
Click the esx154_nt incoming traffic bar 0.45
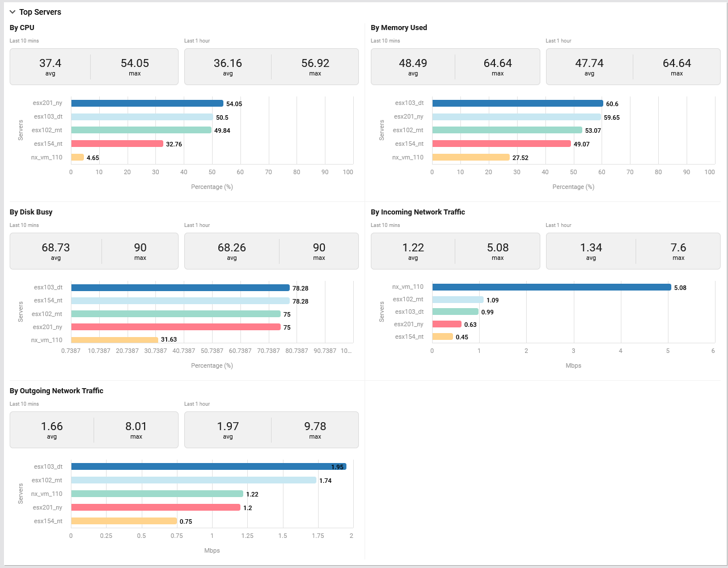point(442,337)
